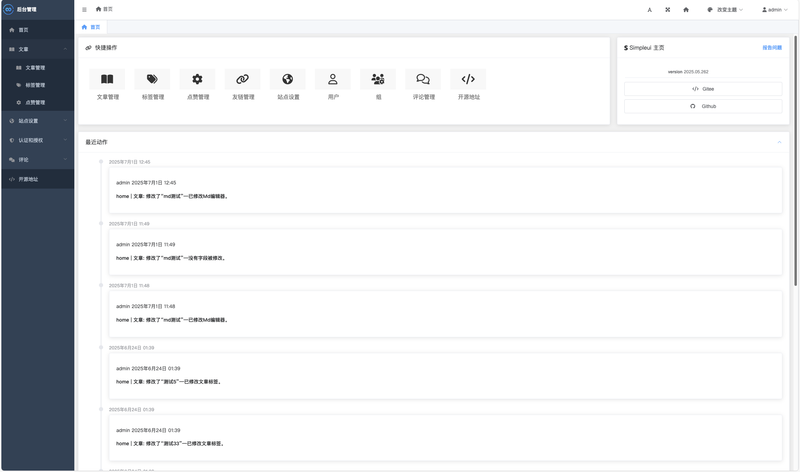800x472 pixels.
Task: Click the Github button
Action: click(703, 106)
